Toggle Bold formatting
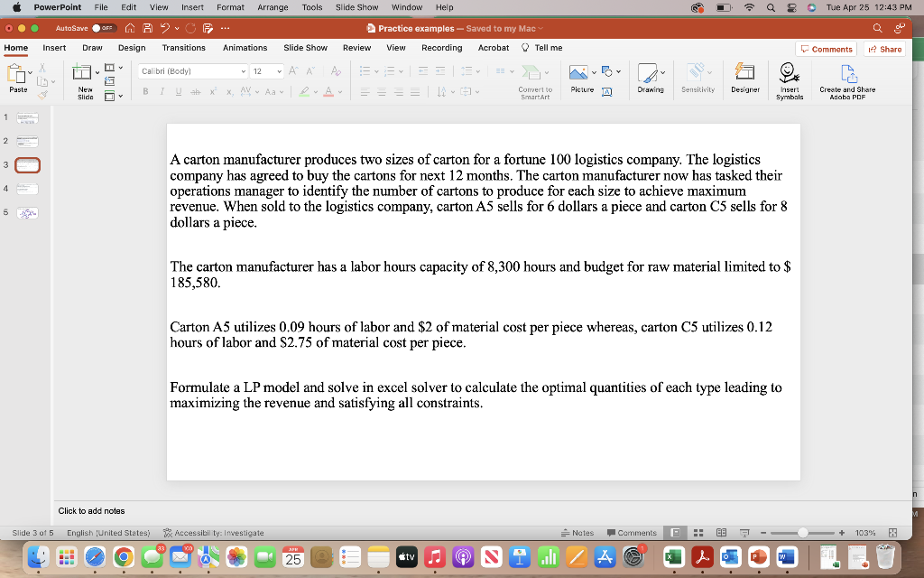The height and width of the screenshot is (578, 924). point(145,91)
